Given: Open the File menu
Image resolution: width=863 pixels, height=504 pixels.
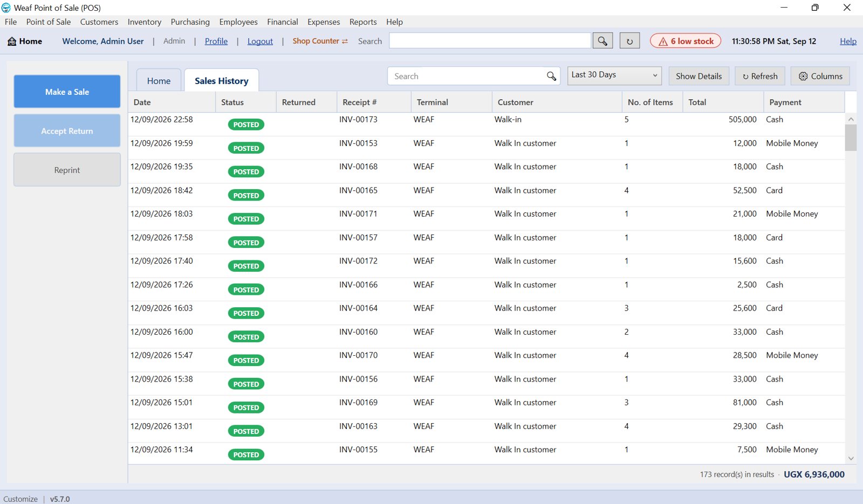Looking at the screenshot, I should click(x=11, y=22).
